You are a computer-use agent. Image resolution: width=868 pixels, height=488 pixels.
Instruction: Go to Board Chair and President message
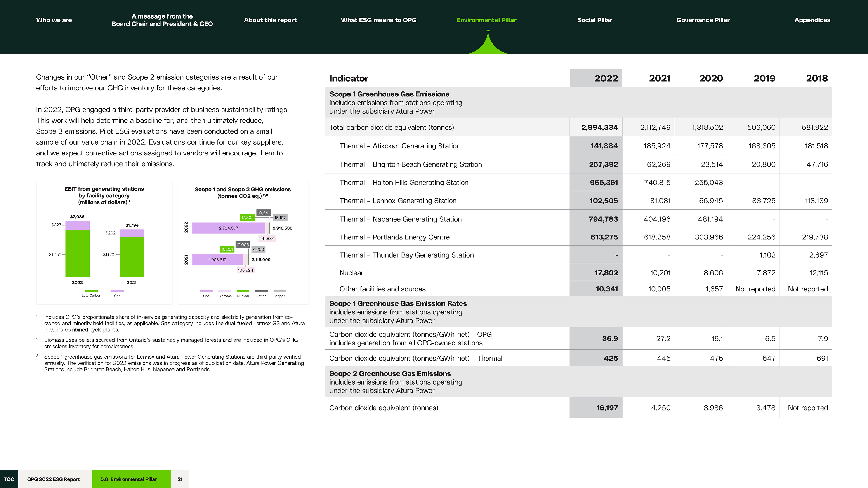tap(162, 20)
